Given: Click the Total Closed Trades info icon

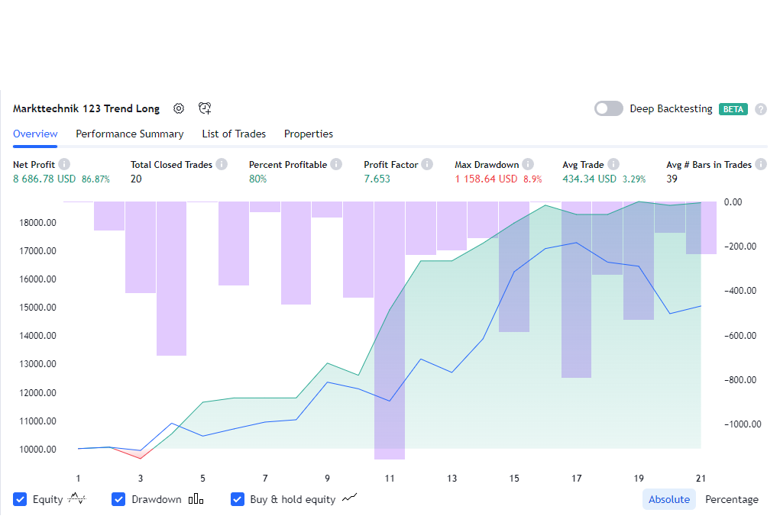Looking at the screenshot, I should point(222,164).
